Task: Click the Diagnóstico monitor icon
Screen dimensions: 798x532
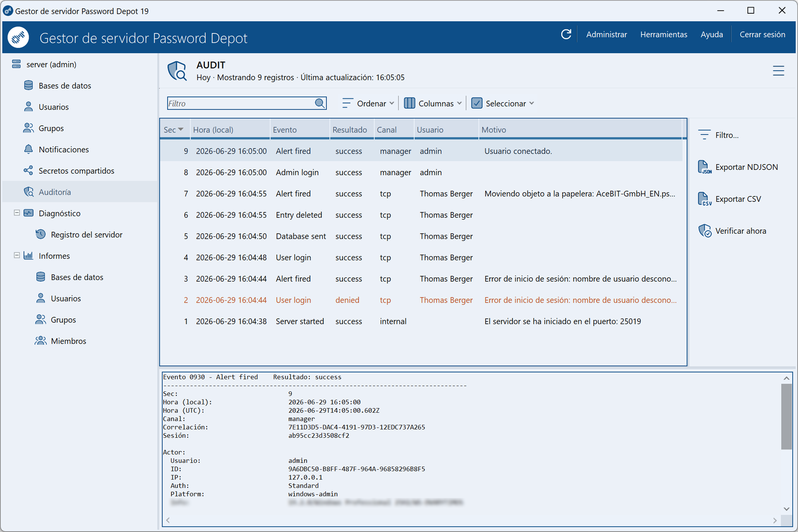Action: [x=28, y=213]
